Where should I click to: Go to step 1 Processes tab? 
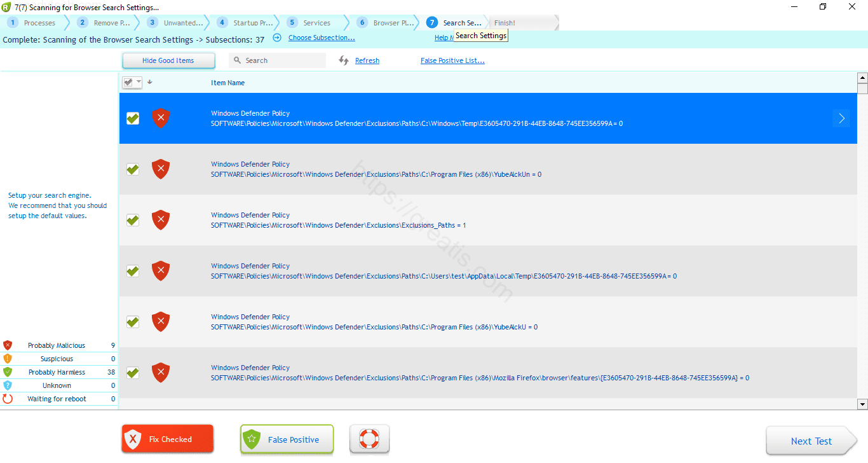(33, 23)
